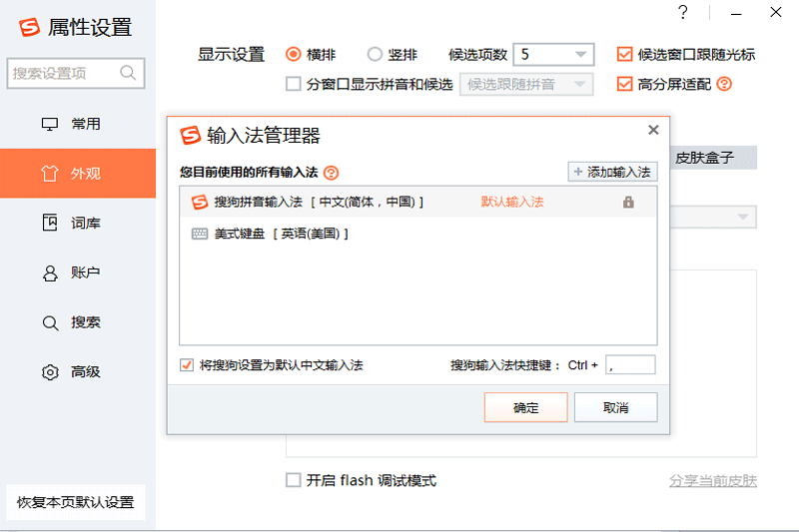Click the question mark help icon in title bar
799x532 pixels.
tap(683, 12)
